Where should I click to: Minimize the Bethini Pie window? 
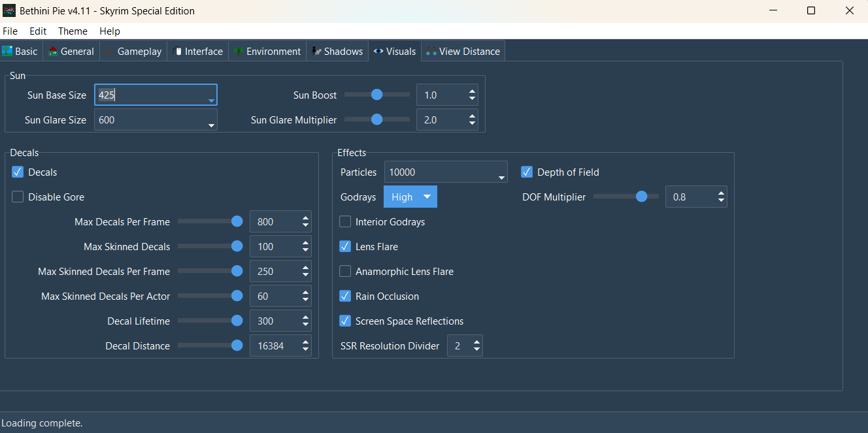[773, 10]
